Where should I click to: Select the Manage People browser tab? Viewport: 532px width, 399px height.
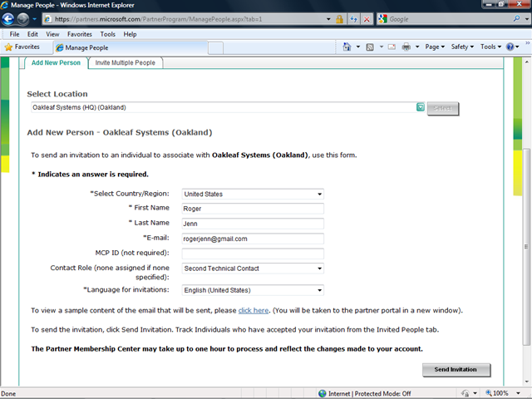coord(131,48)
